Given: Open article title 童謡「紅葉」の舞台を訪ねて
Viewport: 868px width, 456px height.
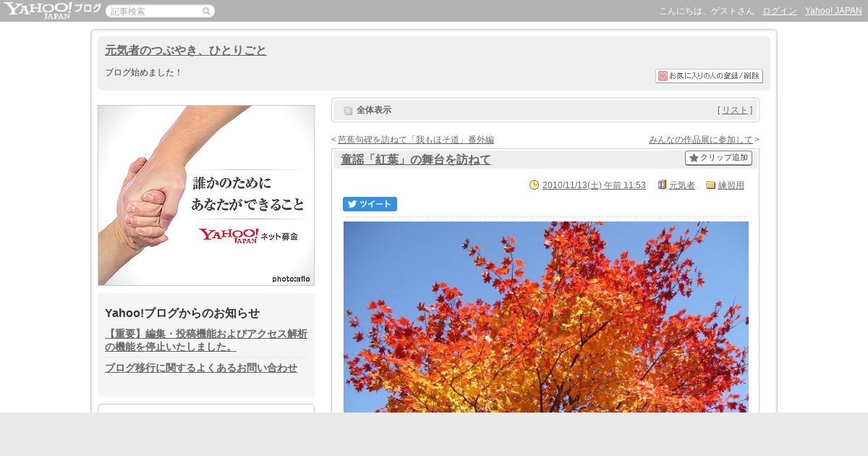Looking at the screenshot, I should pyautogui.click(x=416, y=160).
